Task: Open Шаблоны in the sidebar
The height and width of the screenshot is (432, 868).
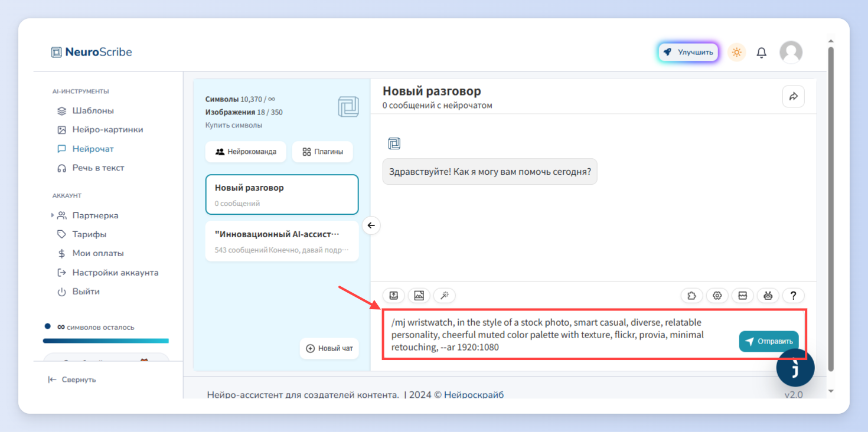Action: tap(93, 110)
